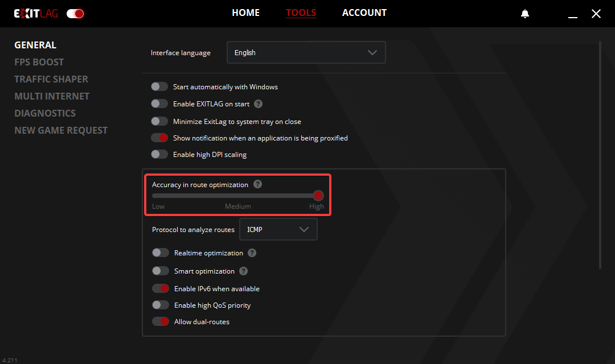Select GENERAL in the sidebar
This screenshot has height=364, width=615.
tap(35, 45)
